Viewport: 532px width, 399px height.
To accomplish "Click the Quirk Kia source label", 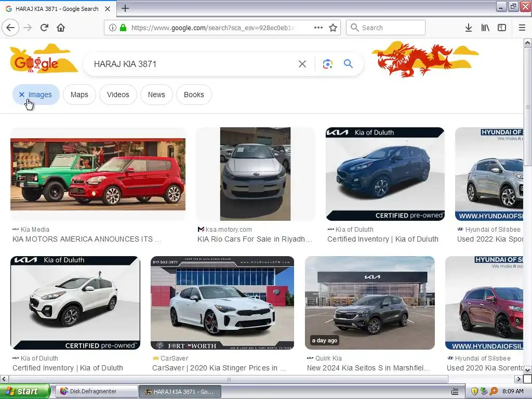I will [x=328, y=358].
